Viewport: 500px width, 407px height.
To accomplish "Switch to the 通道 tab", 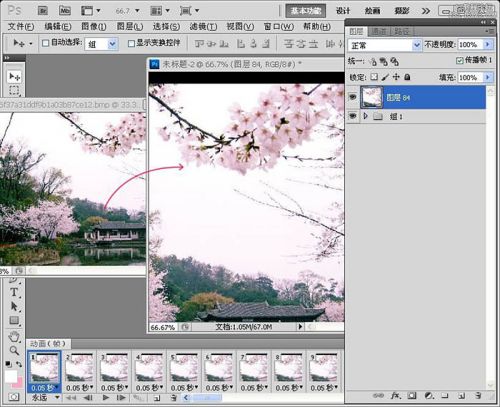I will pyautogui.click(x=378, y=32).
